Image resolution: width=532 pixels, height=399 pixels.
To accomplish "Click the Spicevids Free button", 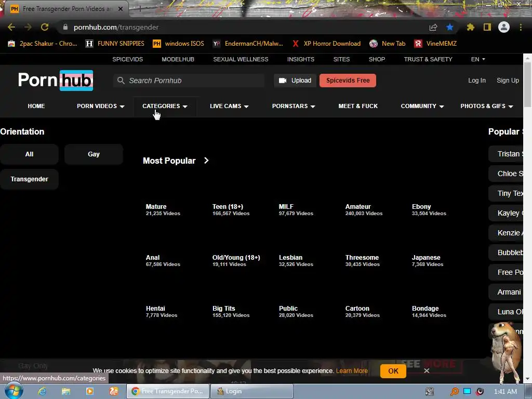I will coord(348,81).
